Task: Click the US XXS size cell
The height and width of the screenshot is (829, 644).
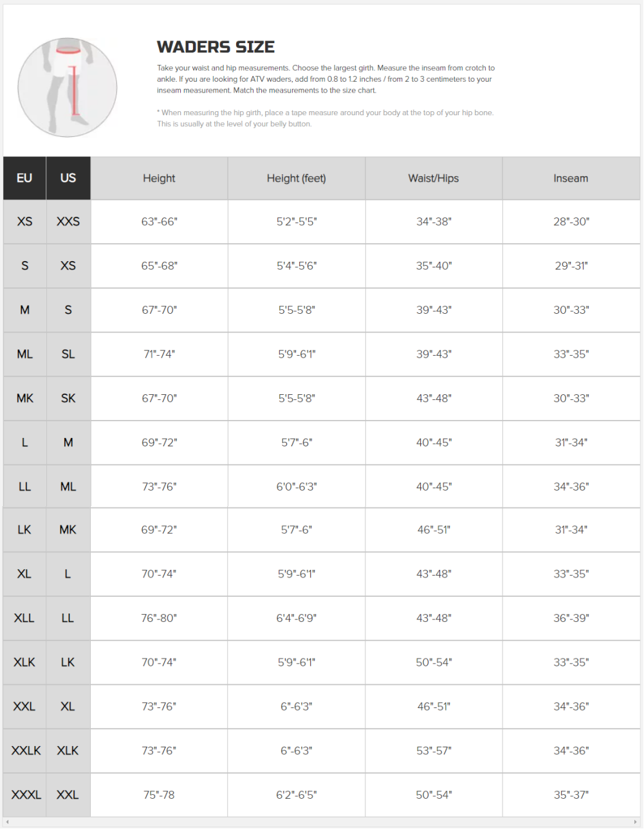Action: 68,221
